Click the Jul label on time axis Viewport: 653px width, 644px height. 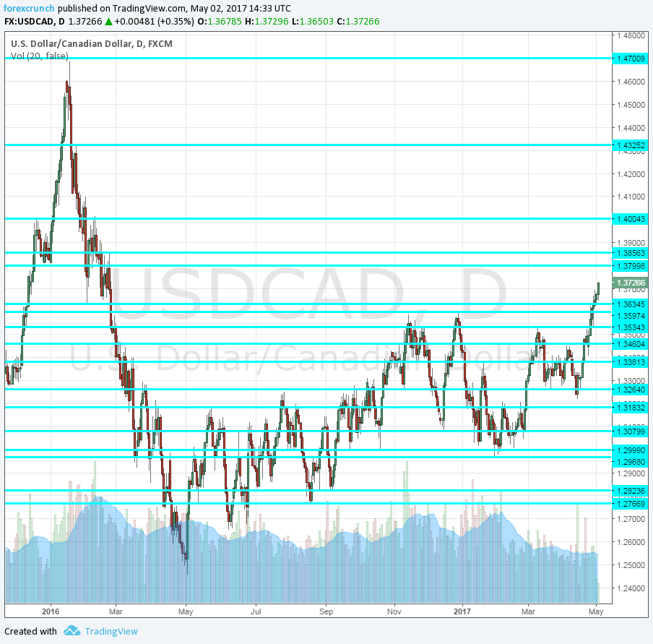(x=255, y=611)
